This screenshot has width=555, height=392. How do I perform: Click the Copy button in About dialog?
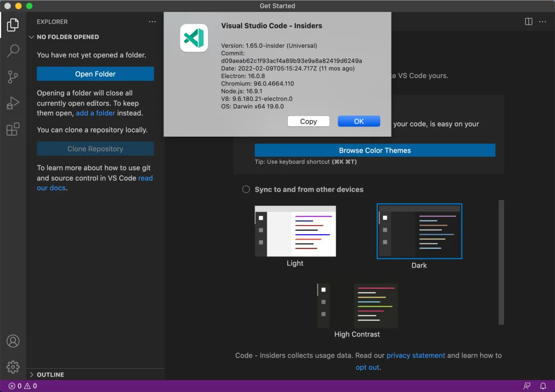point(308,121)
